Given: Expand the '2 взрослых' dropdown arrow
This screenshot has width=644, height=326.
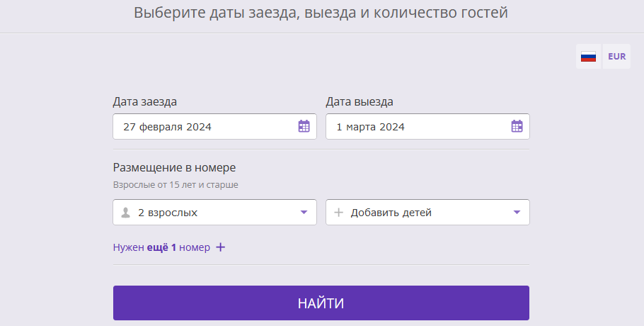Looking at the screenshot, I should pyautogui.click(x=304, y=213).
